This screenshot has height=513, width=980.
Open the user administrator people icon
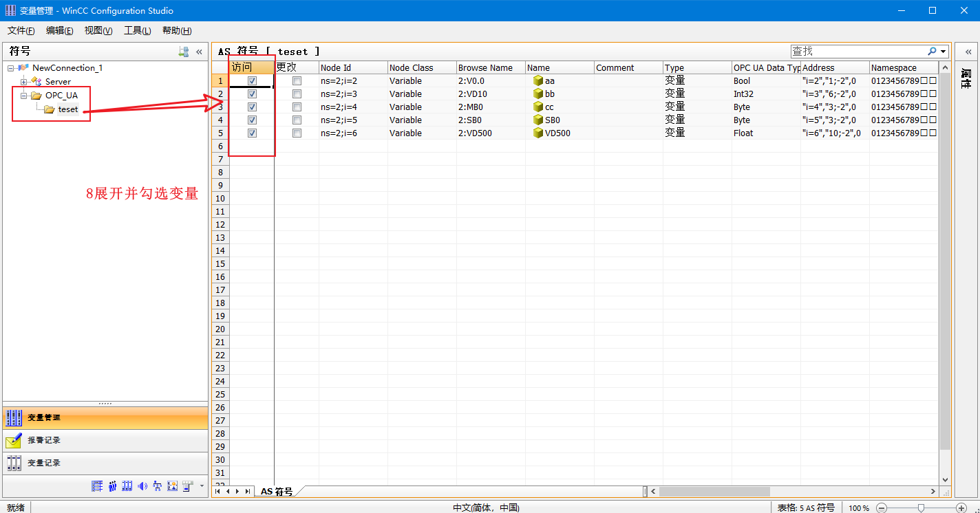point(112,486)
